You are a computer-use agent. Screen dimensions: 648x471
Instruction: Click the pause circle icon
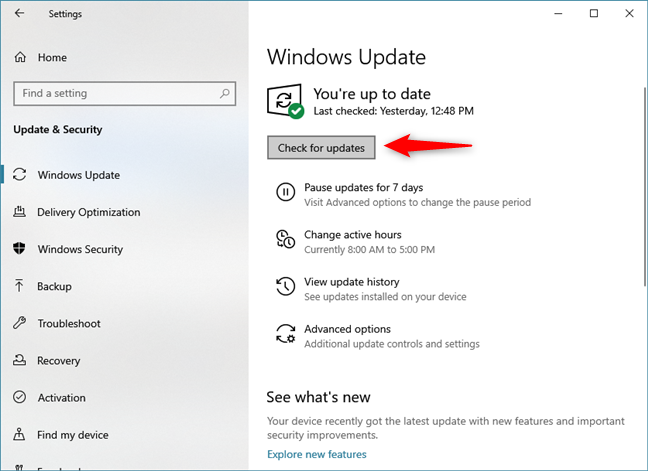pos(285,192)
